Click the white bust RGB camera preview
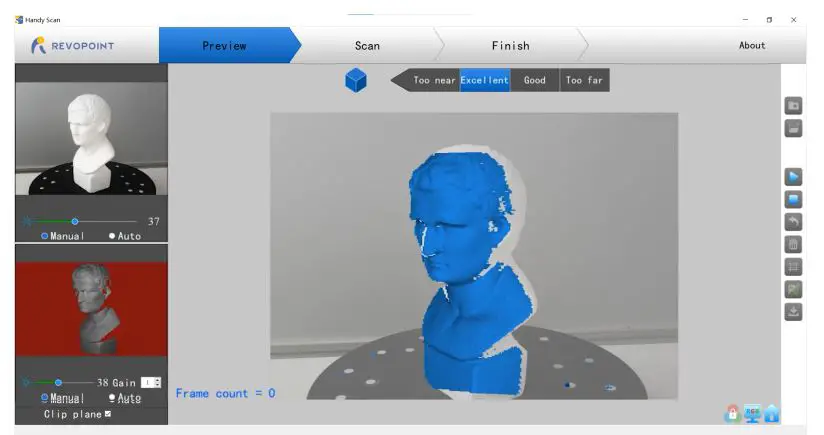The width and height of the screenshot is (824, 435). [91, 139]
